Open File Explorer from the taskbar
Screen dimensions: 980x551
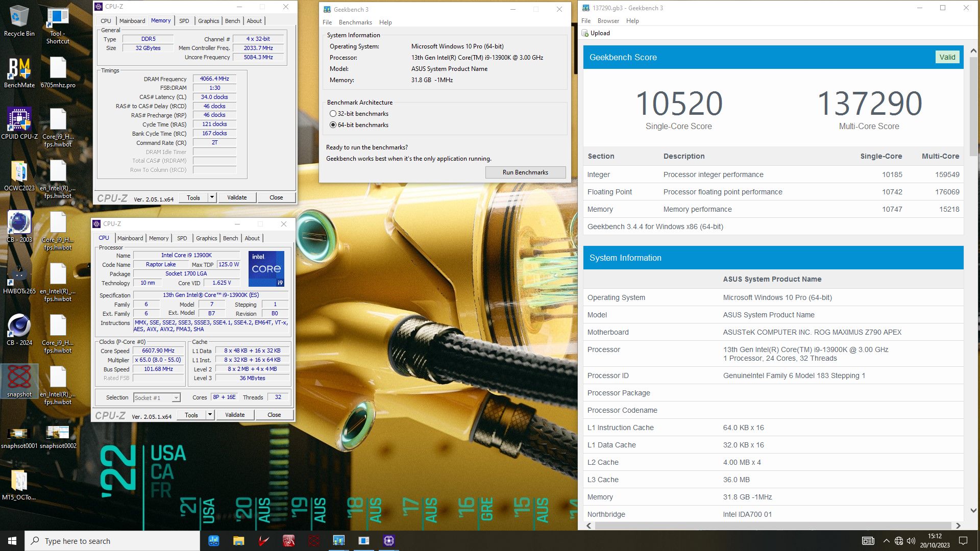click(238, 541)
